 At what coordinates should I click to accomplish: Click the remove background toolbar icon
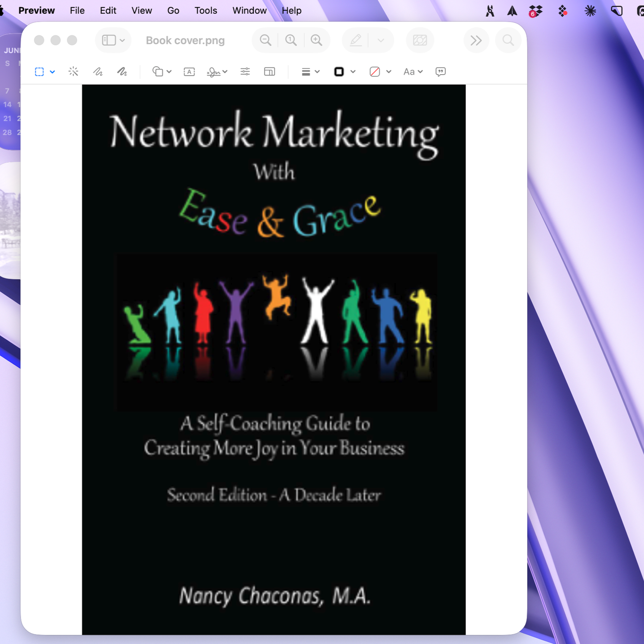tap(420, 40)
